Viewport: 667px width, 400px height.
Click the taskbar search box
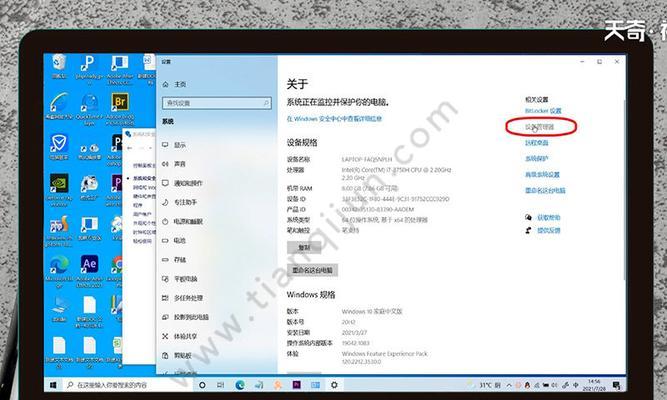coord(128,385)
